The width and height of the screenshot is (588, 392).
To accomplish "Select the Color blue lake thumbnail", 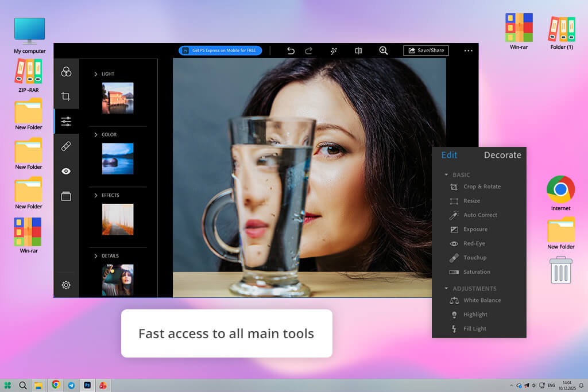I will [x=118, y=158].
